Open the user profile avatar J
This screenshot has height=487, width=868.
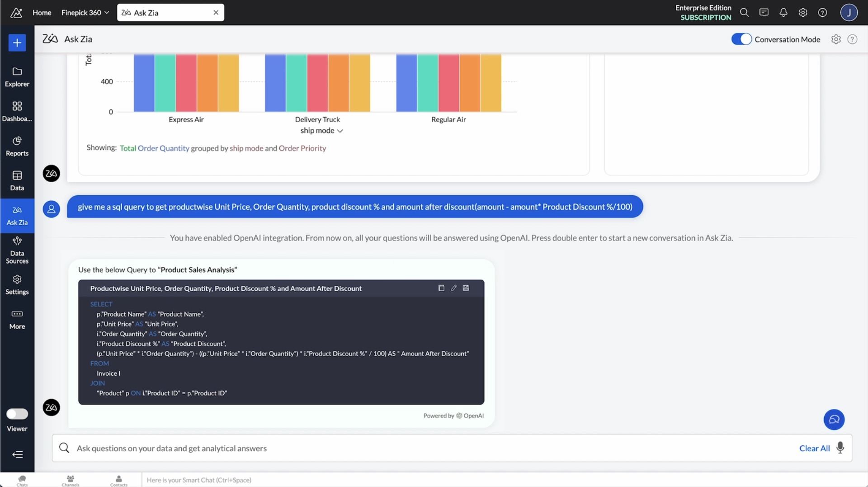[x=849, y=13]
